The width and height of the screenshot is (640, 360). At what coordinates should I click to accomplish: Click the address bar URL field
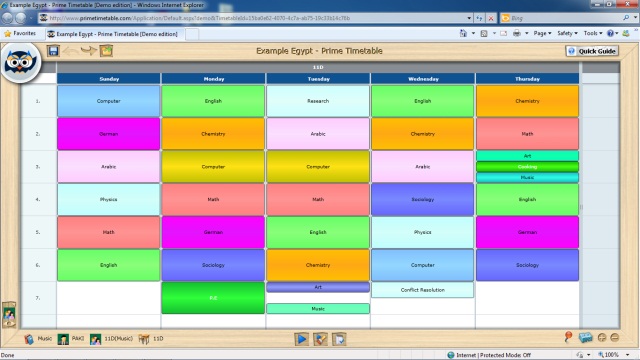pos(255,18)
